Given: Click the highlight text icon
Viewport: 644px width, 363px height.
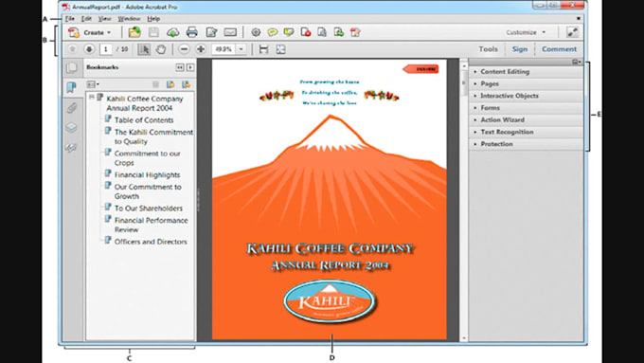Looking at the screenshot, I should coord(289,32).
